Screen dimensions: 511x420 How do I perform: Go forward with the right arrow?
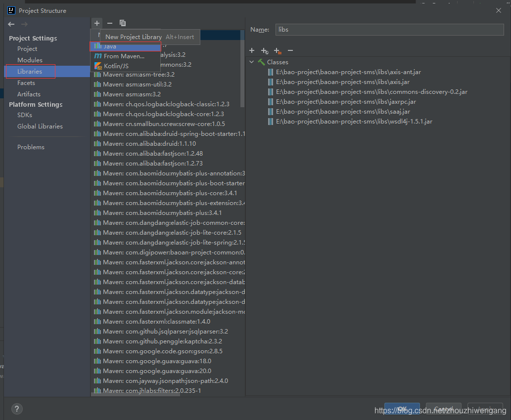pyautogui.click(x=24, y=24)
